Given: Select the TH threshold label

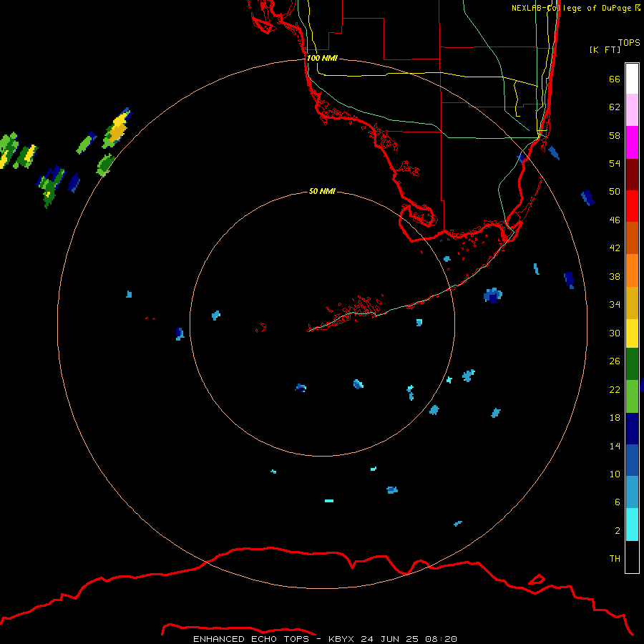Looking at the screenshot, I should click(615, 559).
